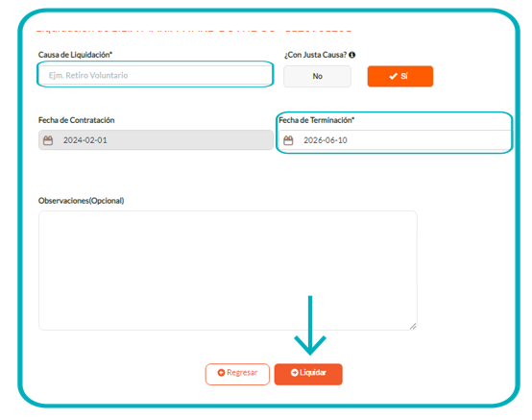
Task: Click the info icon beside ¿Con Justa Causa?
Action: click(x=352, y=55)
